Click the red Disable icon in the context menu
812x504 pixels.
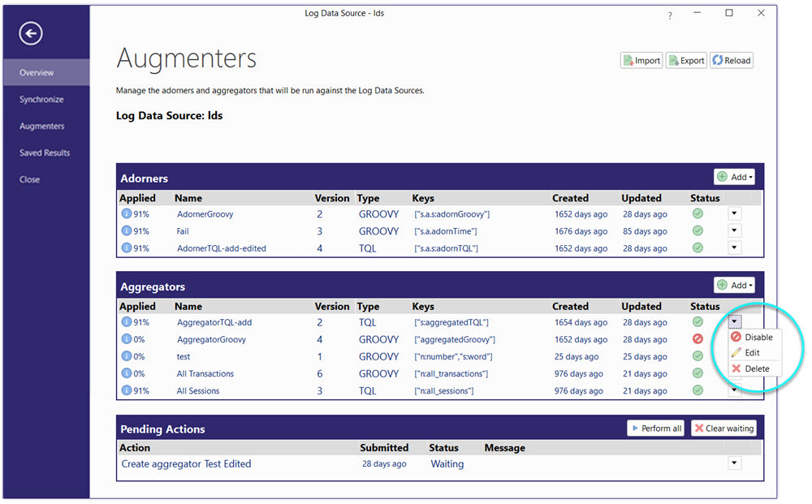737,337
